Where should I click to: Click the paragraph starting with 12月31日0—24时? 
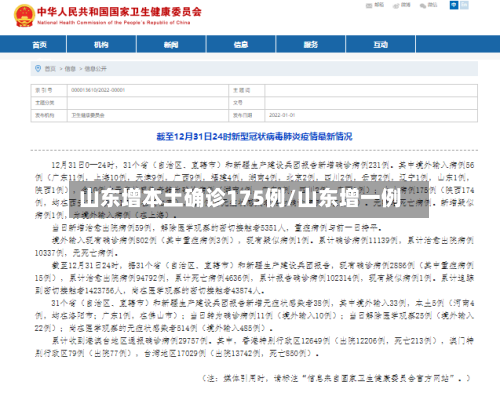click(254, 190)
